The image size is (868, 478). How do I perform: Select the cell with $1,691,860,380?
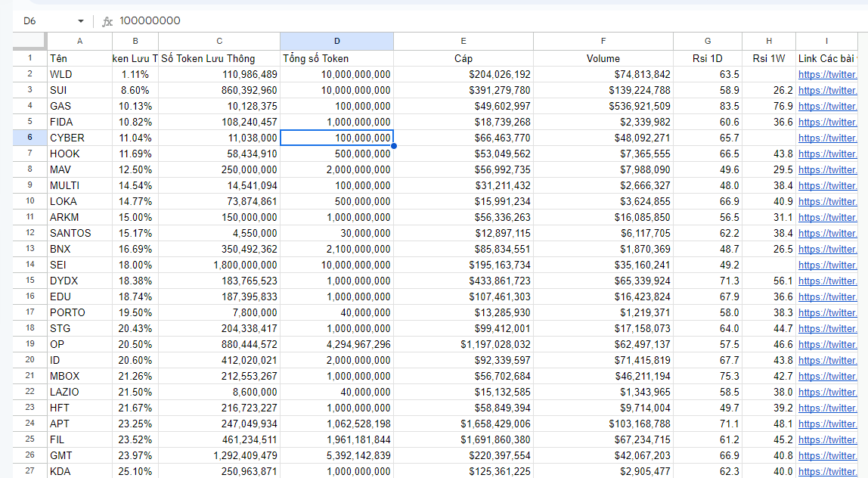point(463,439)
